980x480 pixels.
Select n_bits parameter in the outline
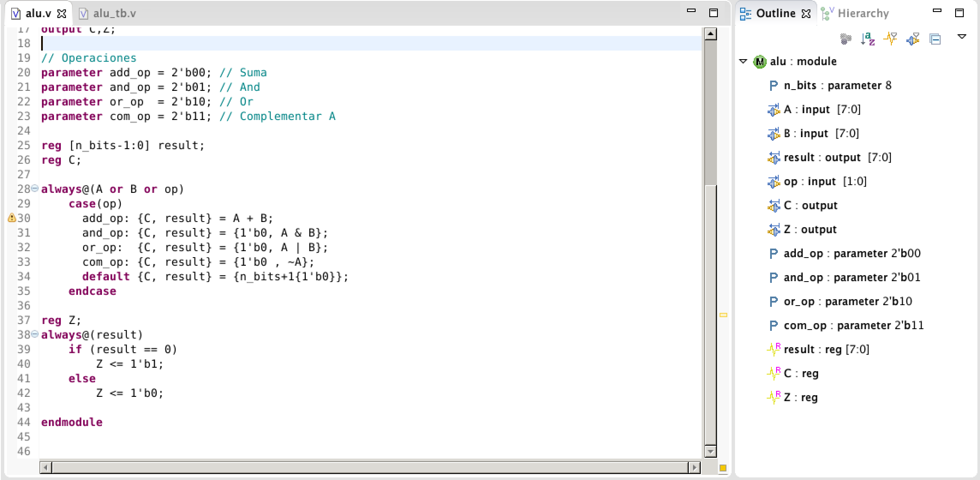837,85
